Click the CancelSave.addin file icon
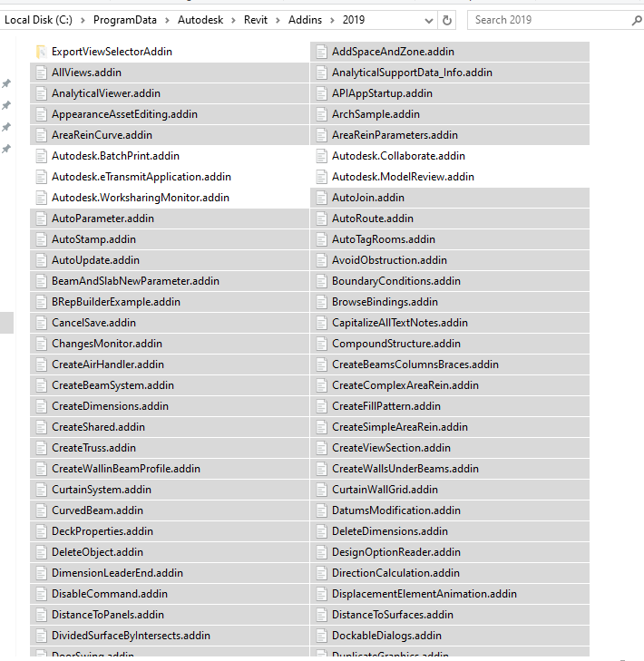The width and height of the screenshot is (644, 661). point(41,323)
